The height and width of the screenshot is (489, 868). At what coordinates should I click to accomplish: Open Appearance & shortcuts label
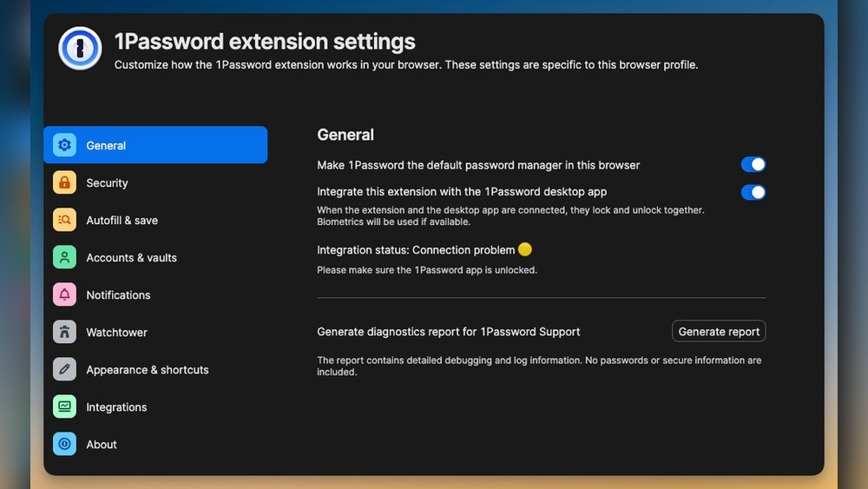pyautogui.click(x=148, y=370)
